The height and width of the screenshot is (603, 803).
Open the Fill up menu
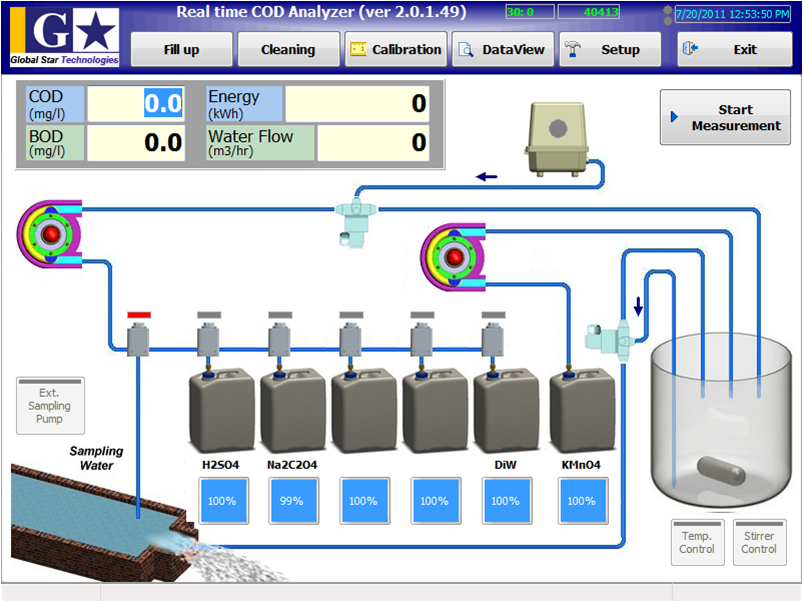coord(181,48)
